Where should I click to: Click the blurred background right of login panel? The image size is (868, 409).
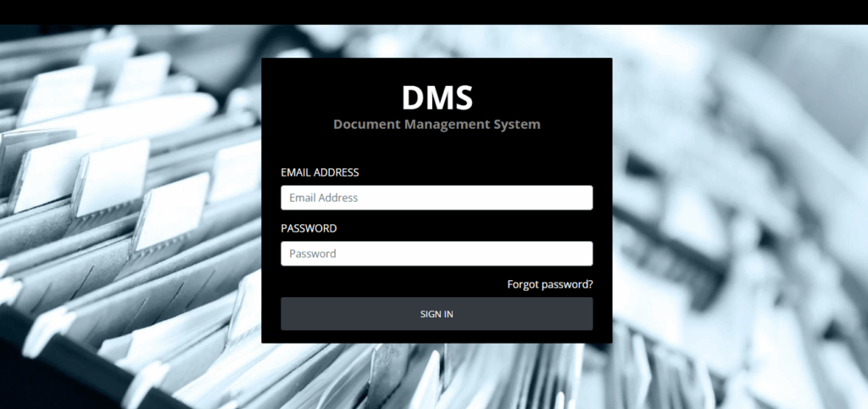737,212
